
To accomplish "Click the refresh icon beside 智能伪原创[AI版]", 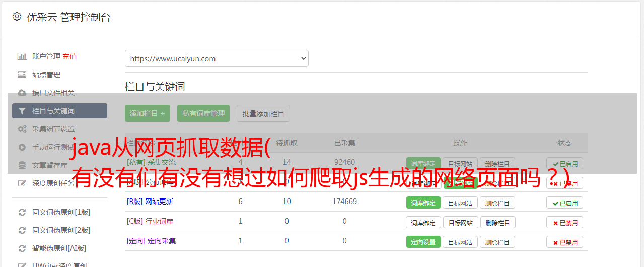I will [22, 248].
